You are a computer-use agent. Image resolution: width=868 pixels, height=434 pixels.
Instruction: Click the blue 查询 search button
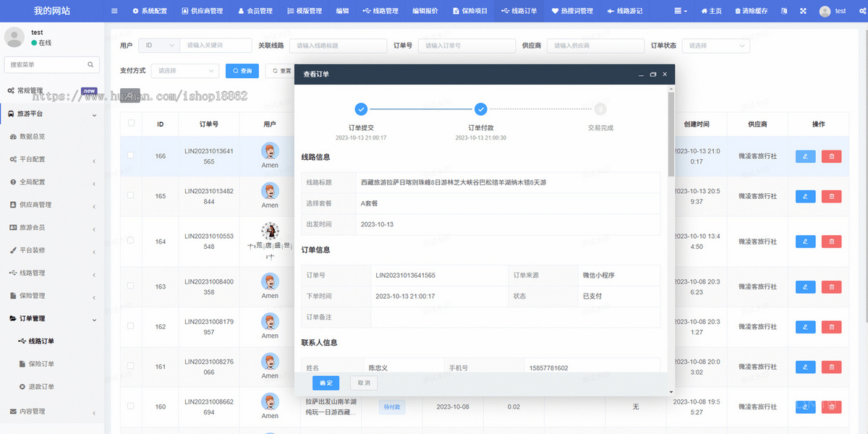coord(242,71)
